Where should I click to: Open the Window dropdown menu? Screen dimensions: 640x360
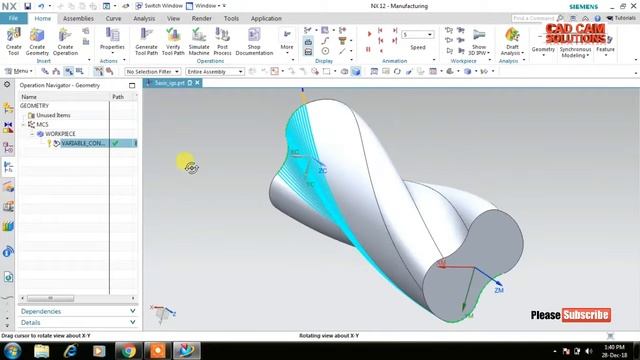click(x=206, y=6)
